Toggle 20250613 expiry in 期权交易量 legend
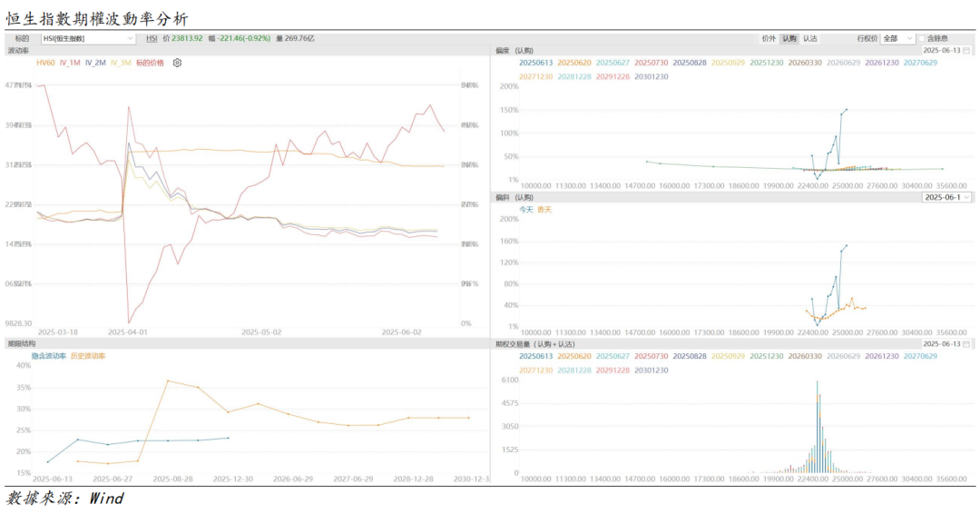The height and width of the screenshot is (514, 980). tap(535, 356)
